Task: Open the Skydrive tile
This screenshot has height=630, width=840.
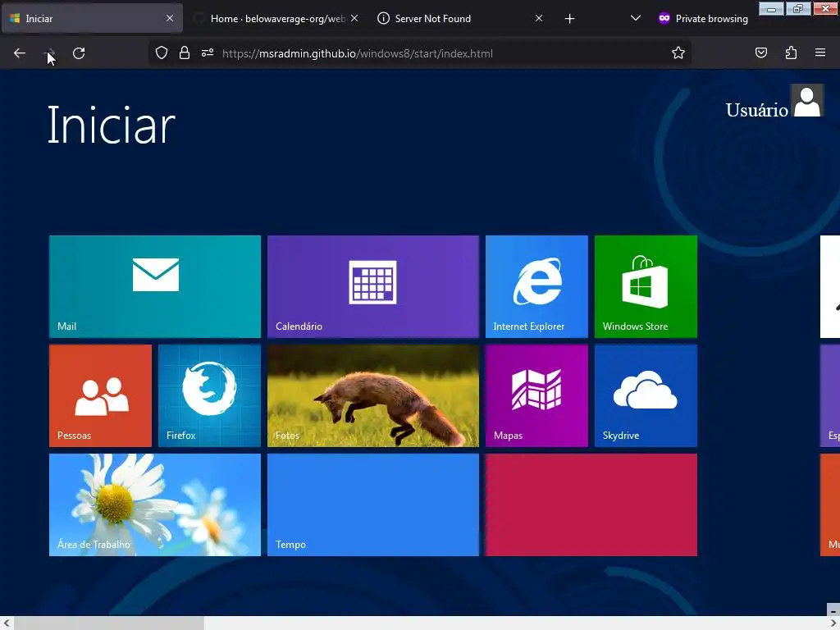Action: 646,395
